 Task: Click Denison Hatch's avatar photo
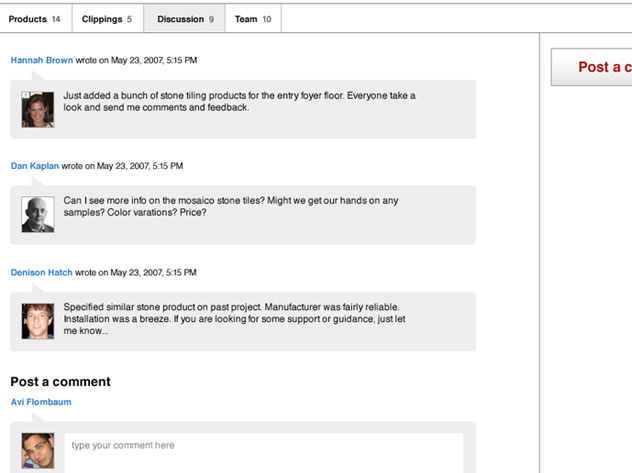(x=37, y=321)
